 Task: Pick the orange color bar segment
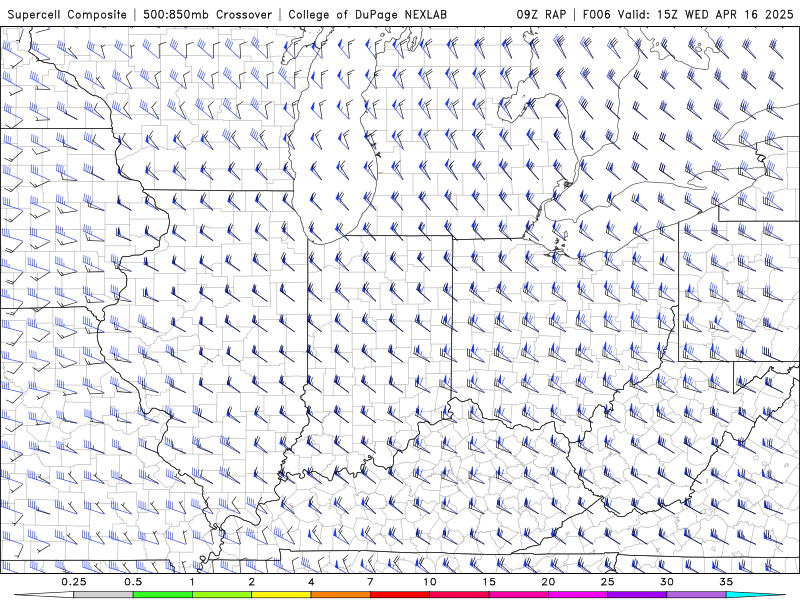(x=340, y=595)
